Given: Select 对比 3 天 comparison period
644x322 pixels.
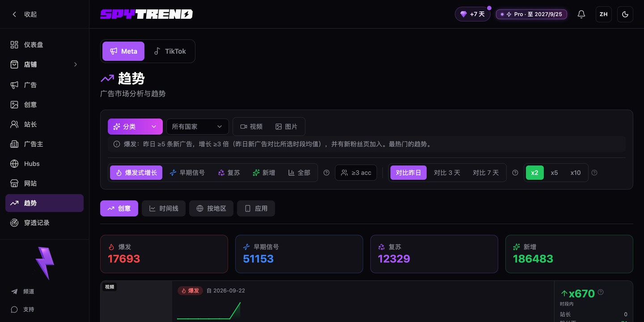Looking at the screenshot, I should (447, 173).
